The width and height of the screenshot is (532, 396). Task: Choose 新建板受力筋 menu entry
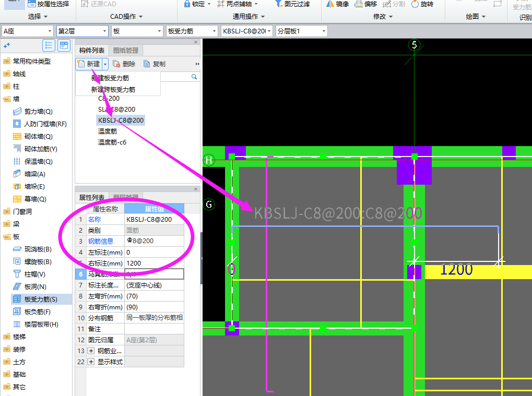(x=110, y=78)
